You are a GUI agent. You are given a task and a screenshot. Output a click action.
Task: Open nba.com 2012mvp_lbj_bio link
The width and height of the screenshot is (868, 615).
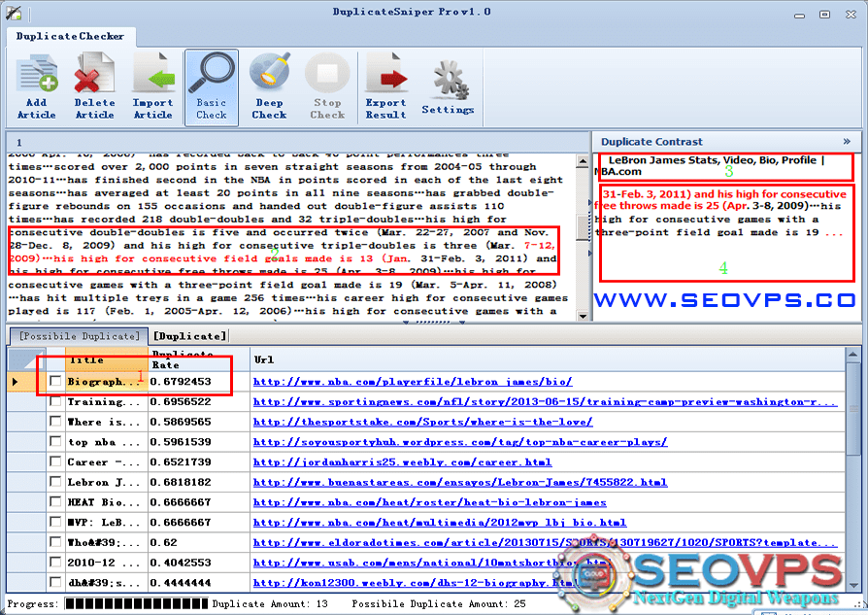pos(440,523)
